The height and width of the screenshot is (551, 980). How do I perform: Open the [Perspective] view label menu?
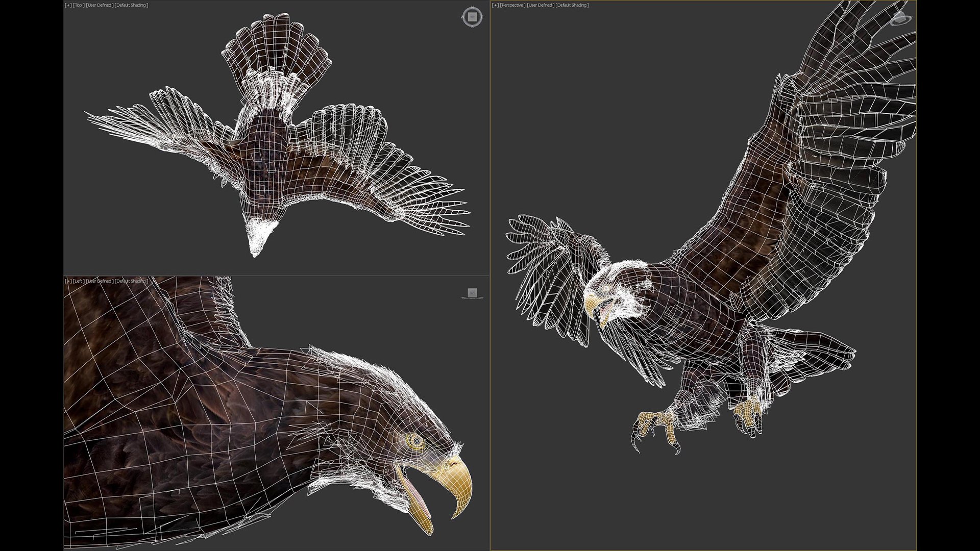point(512,5)
